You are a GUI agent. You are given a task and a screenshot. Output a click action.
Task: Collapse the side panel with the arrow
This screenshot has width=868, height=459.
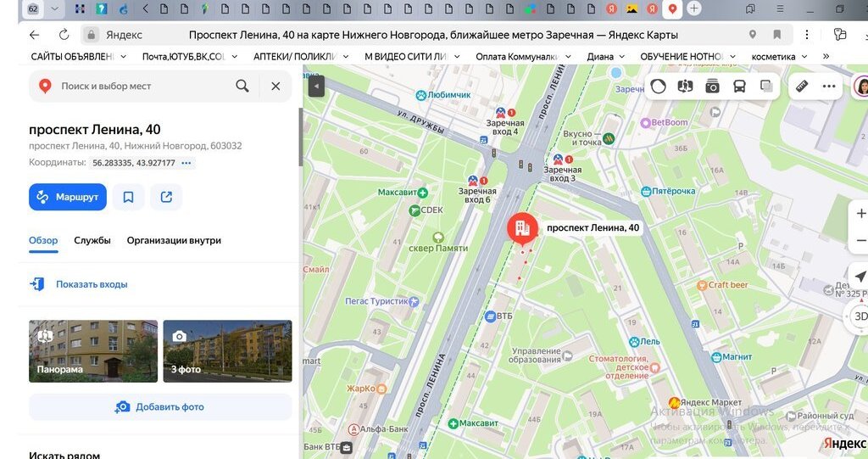point(316,87)
